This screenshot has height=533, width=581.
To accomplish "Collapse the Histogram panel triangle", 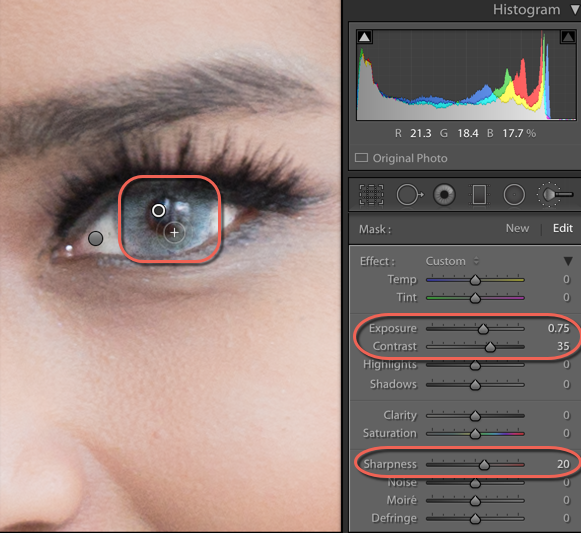I will coord(575,10).
